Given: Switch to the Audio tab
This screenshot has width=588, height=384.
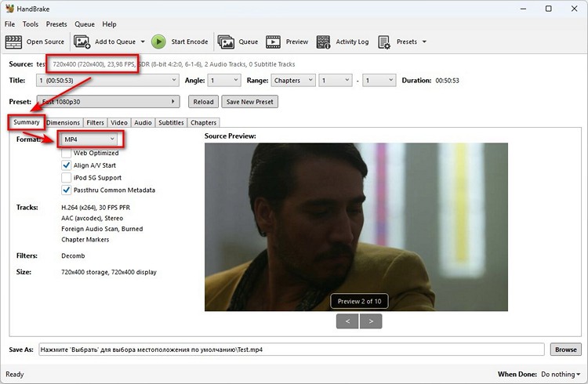Looking at the screenshot, I should [143, 122].
